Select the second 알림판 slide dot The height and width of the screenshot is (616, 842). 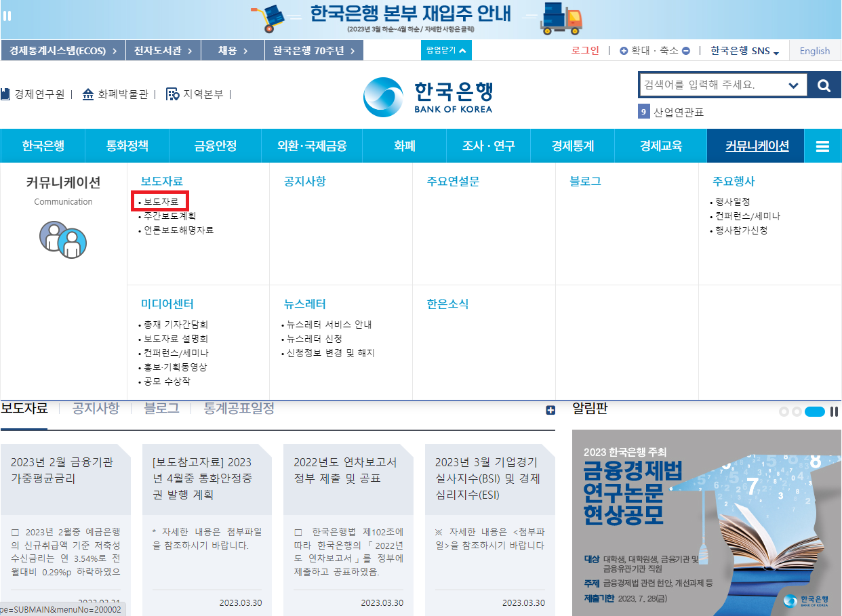click(x=797, y=411)
